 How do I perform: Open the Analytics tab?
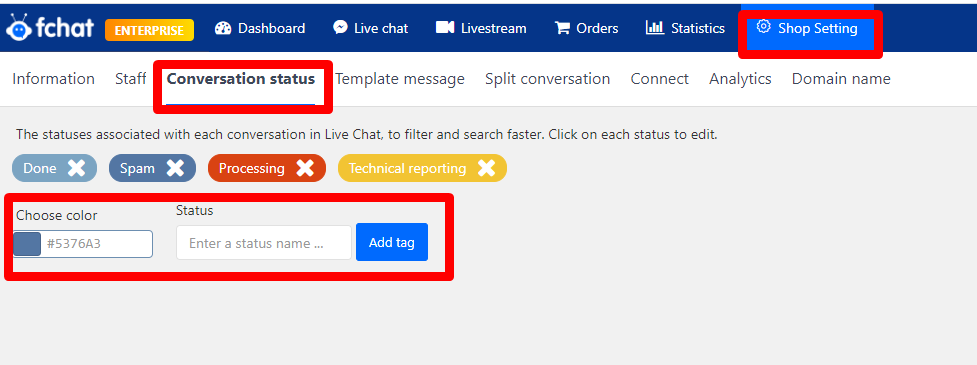pyautogui.click(x=740, y=79)
